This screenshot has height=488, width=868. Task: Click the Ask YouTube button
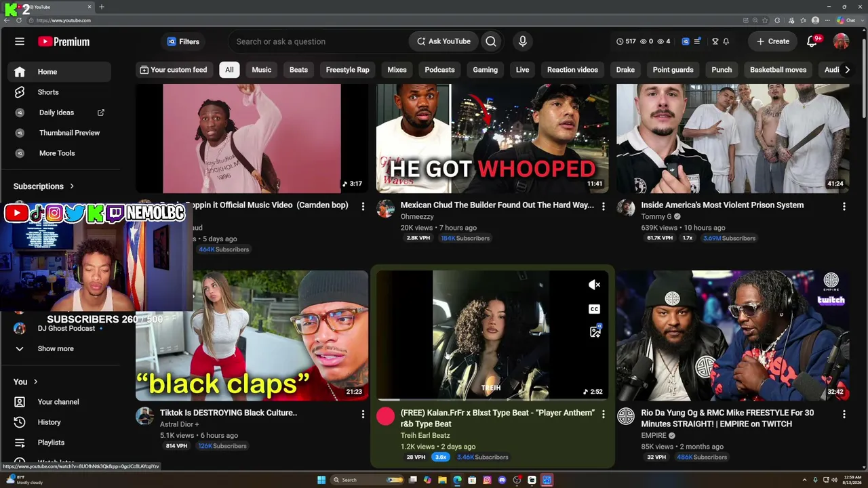[443, 41]
